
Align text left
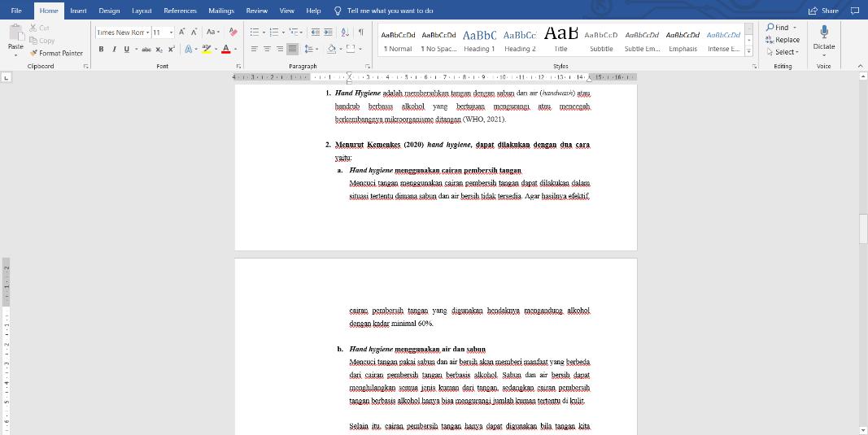pos(254,50)
